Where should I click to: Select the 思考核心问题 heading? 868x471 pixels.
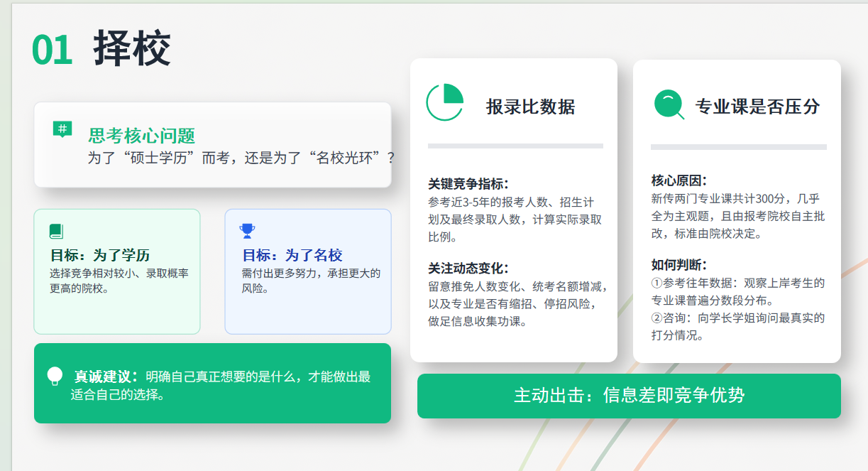point(141,136)
